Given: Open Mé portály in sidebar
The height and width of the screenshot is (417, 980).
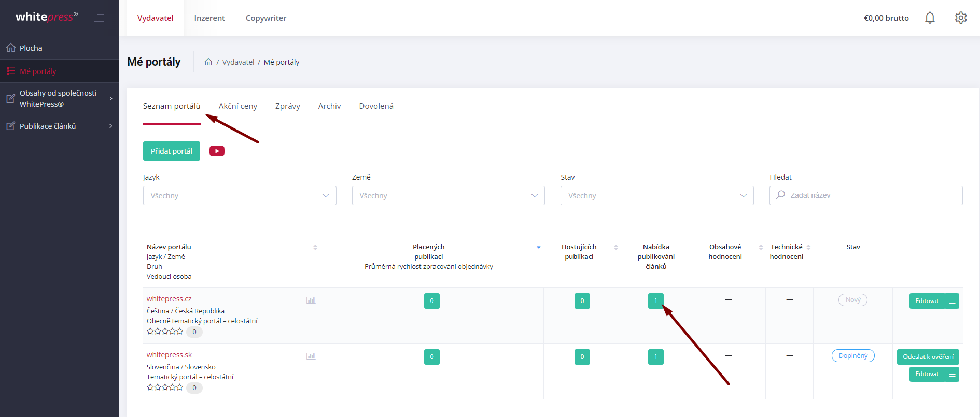Looking at the screenshot, I should (60, 71).
